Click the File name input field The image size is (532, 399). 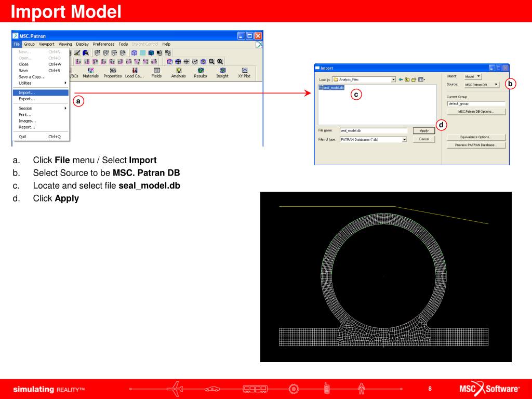pos(373,130)
